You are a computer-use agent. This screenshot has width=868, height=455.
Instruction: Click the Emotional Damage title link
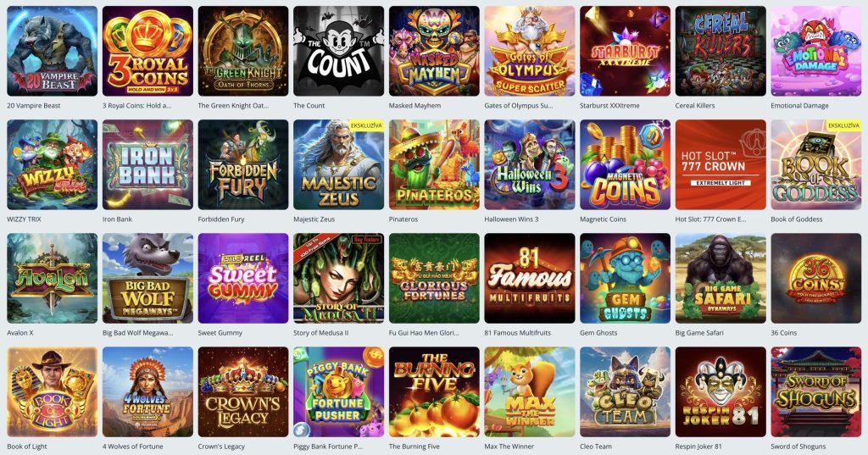(x=799, y=106)
